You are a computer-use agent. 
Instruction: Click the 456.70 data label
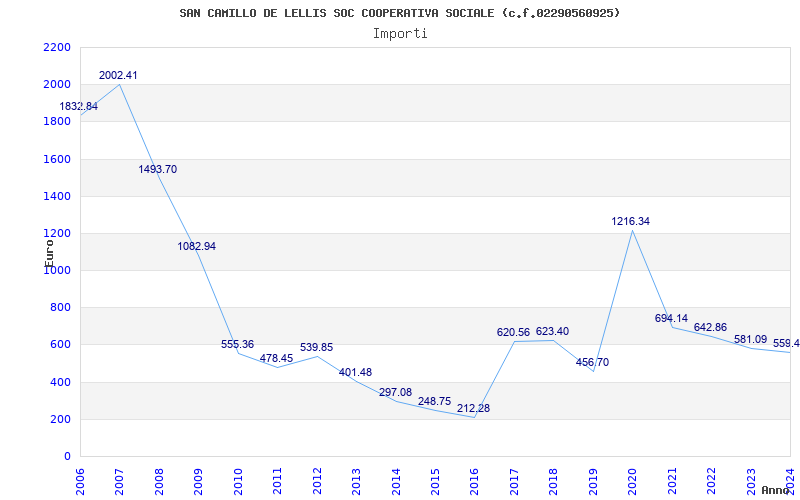pyautogui.click(x=592, y=363)
